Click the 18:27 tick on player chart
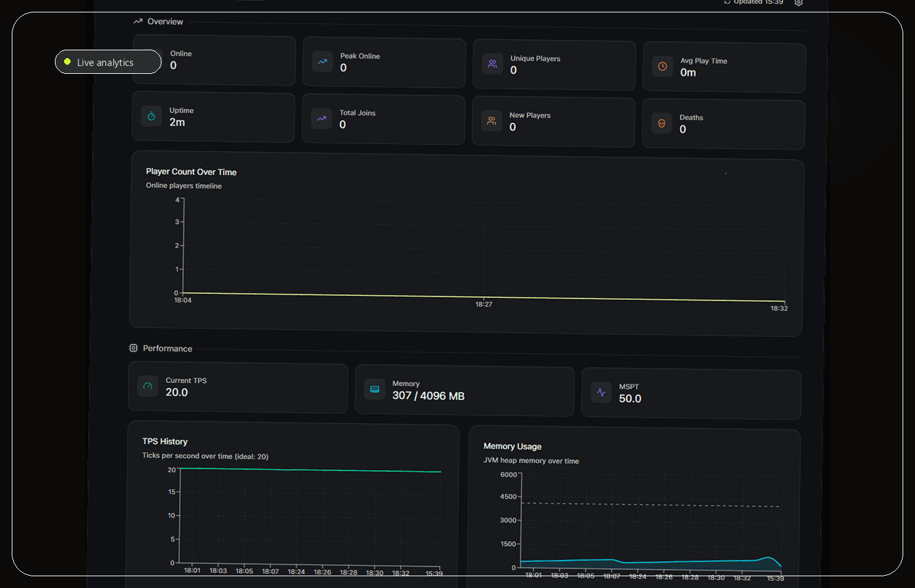The width and height of the screenshot is (915, 588). pyautogui.click(x=484, y=304)
